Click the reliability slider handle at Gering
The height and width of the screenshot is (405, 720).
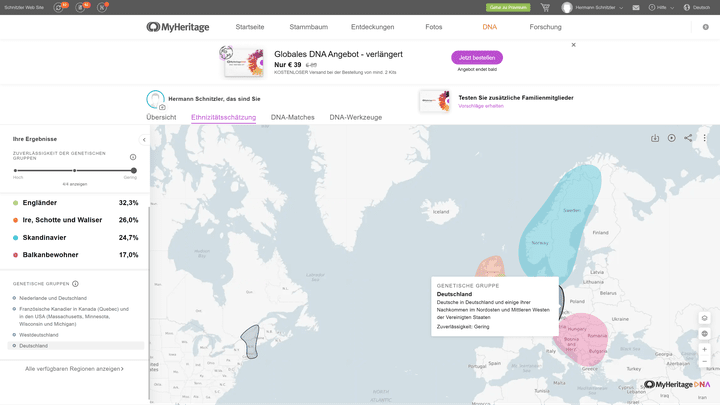134,170
